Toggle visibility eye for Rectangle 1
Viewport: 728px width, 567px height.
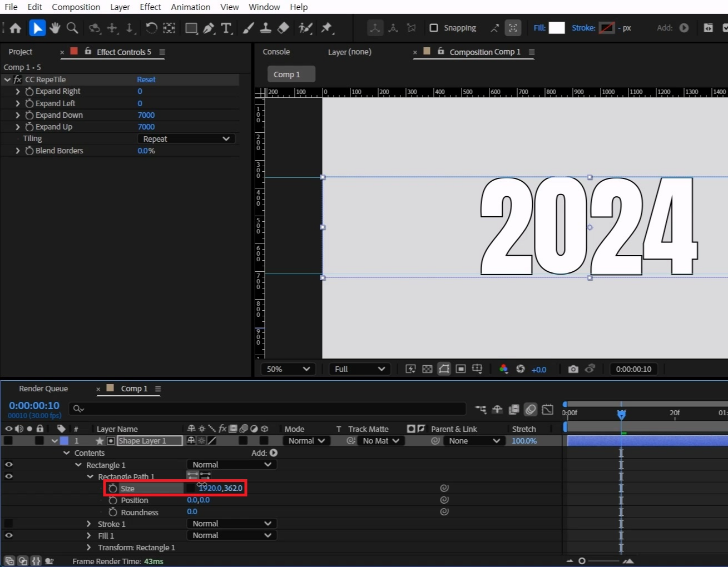(9, 465)
